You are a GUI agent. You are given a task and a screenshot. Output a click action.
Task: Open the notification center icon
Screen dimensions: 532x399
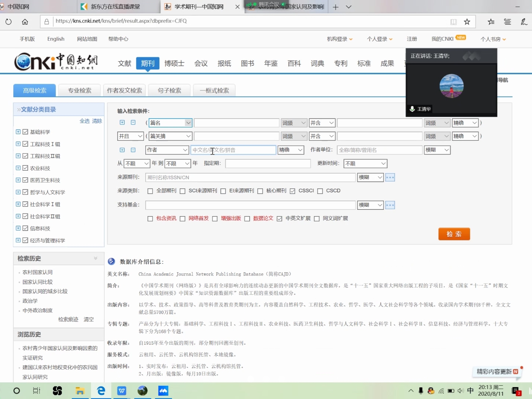pyautogui.click(x=516, y=391)
